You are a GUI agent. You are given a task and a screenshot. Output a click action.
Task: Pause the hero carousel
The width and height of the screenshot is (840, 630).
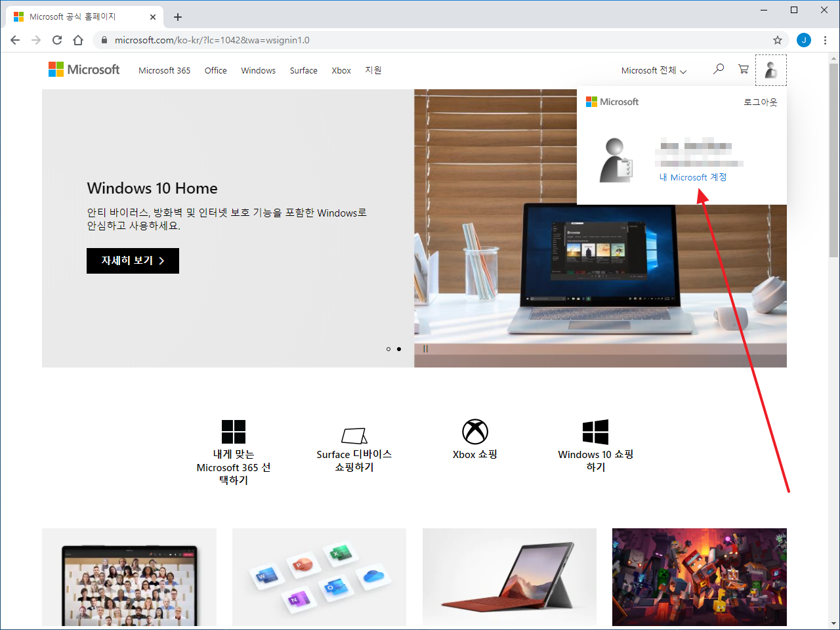pos(425,349)
